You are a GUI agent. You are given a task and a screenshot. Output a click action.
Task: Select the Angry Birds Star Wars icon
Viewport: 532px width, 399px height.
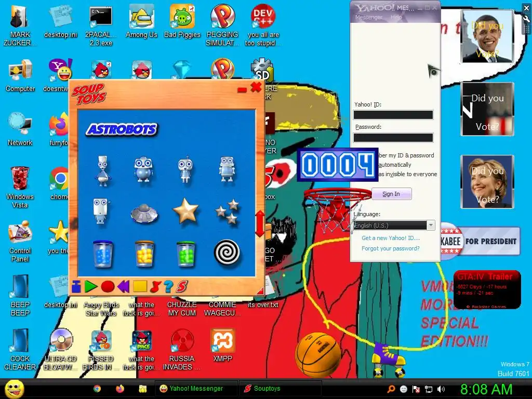pyautogui.click(x=101, y=309)
